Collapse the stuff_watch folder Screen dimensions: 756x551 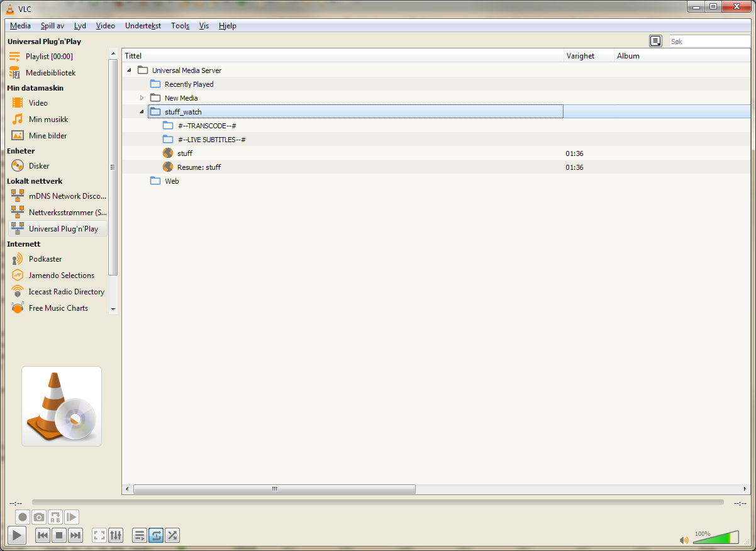[142, 112]
